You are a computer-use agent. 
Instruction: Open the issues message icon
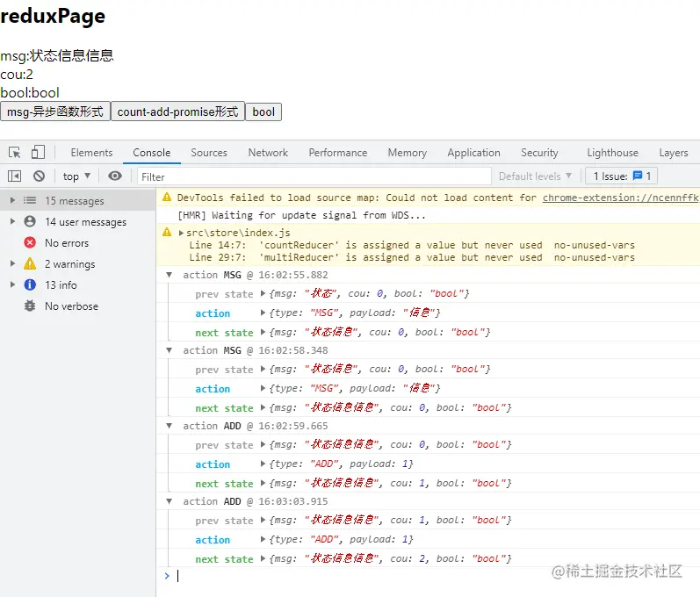coord(638,176)
